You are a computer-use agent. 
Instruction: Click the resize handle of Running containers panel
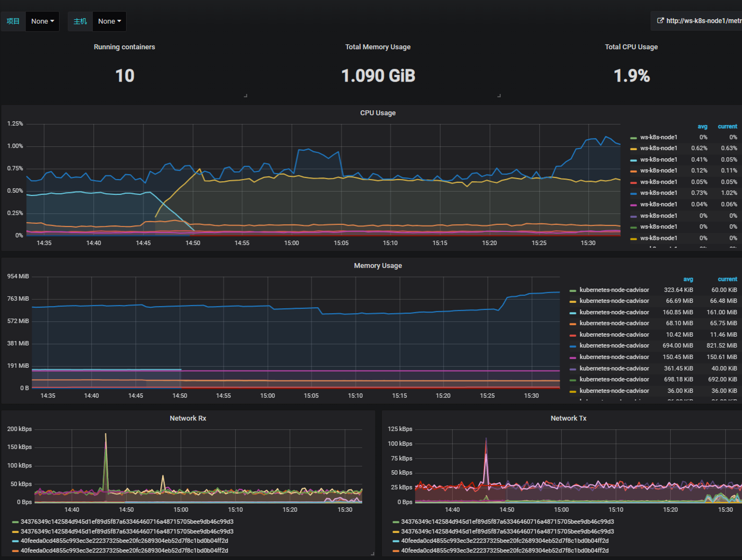tap(246, 96)
